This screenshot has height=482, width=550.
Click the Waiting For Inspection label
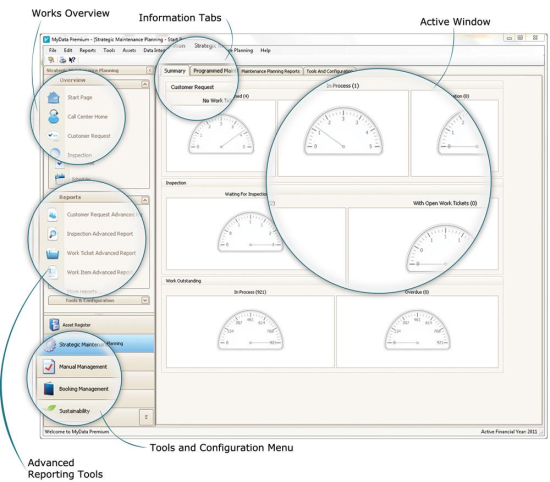[246, 194]
